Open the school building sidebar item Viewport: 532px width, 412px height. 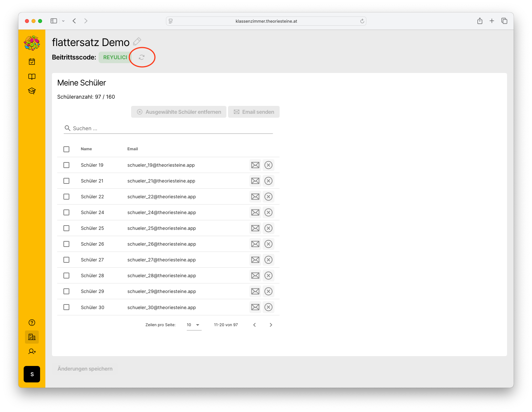[32, 337]
